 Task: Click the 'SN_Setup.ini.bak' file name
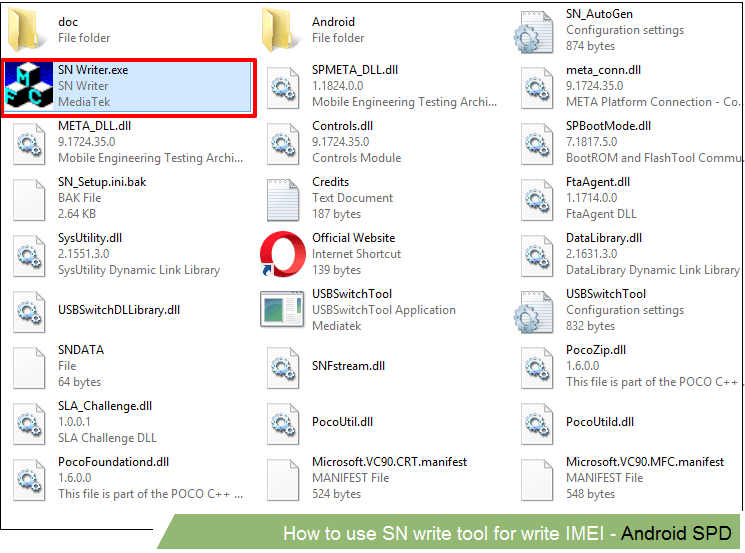102,182
